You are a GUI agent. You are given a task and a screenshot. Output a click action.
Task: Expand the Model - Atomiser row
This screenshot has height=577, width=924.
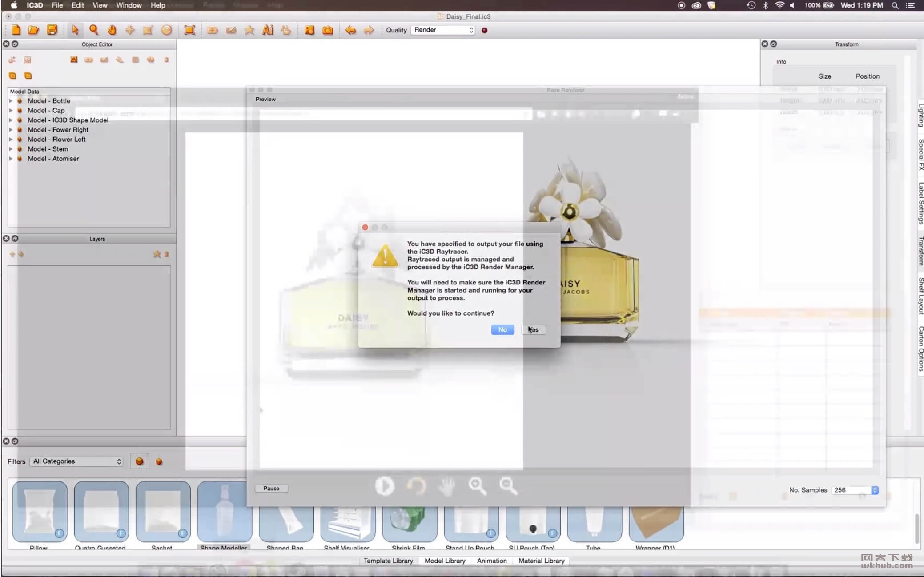[11, 159]
